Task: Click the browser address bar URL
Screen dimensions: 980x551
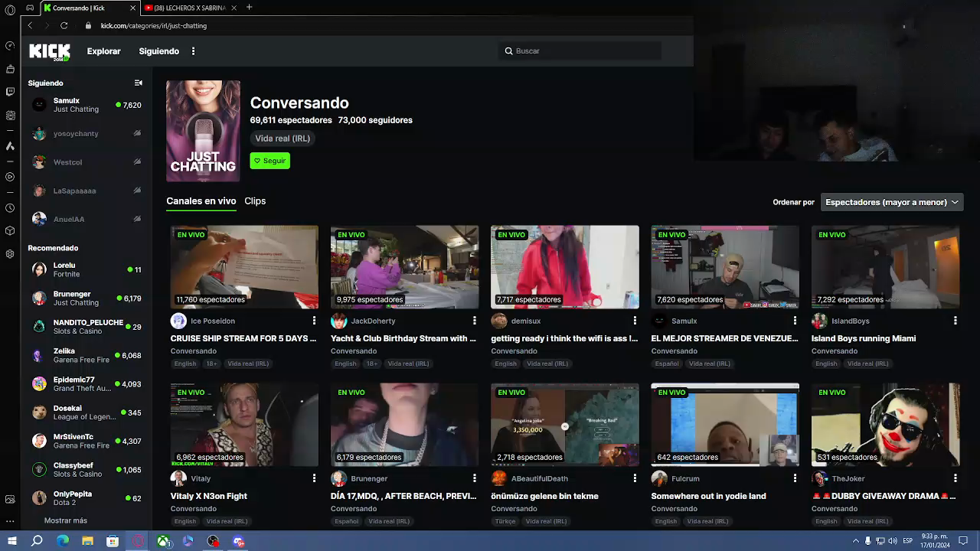Action: tap(154, 25)
